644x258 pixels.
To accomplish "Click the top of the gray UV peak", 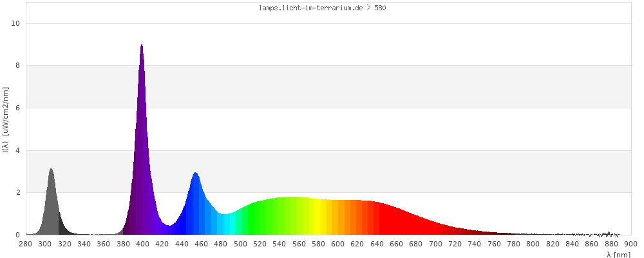I will coord(51,171).
